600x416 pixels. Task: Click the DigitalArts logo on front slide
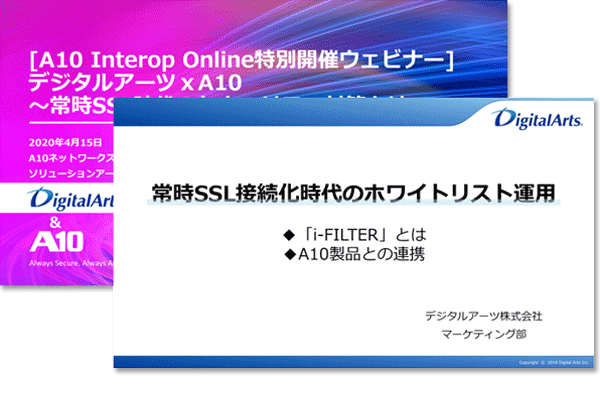click(x=537, y=119)
